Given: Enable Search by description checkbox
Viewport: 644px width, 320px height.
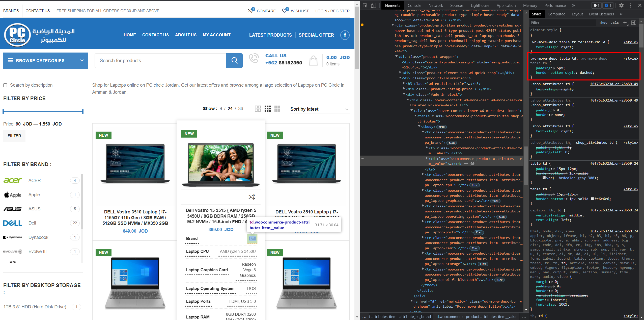Looking at the screenshot, I should 5,85.
